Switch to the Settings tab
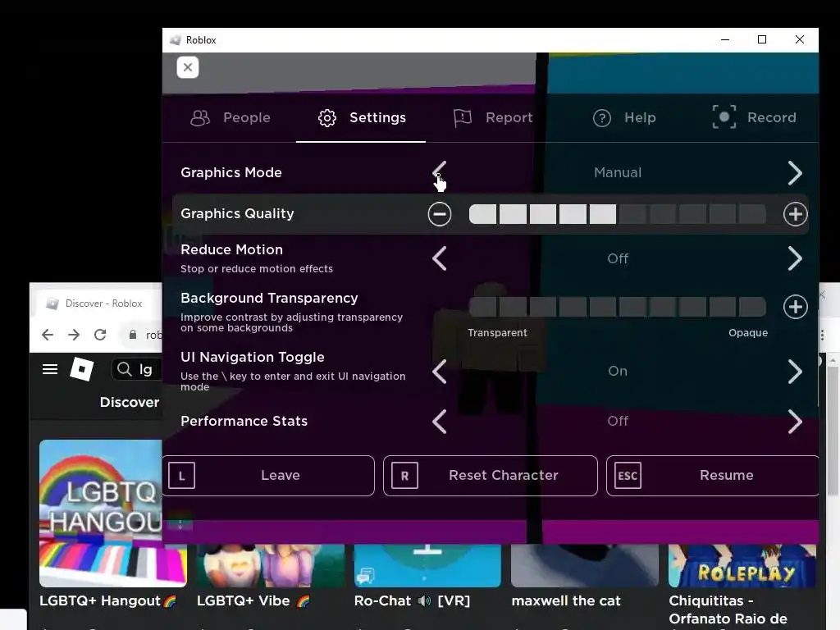Viewport: 840px width, 630px height. coord(362,117)
